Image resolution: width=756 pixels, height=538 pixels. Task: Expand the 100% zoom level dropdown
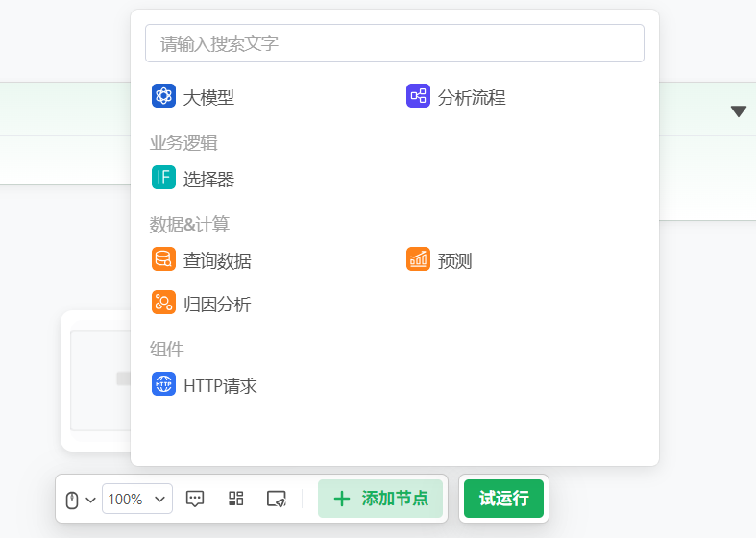tap(137, 499)
